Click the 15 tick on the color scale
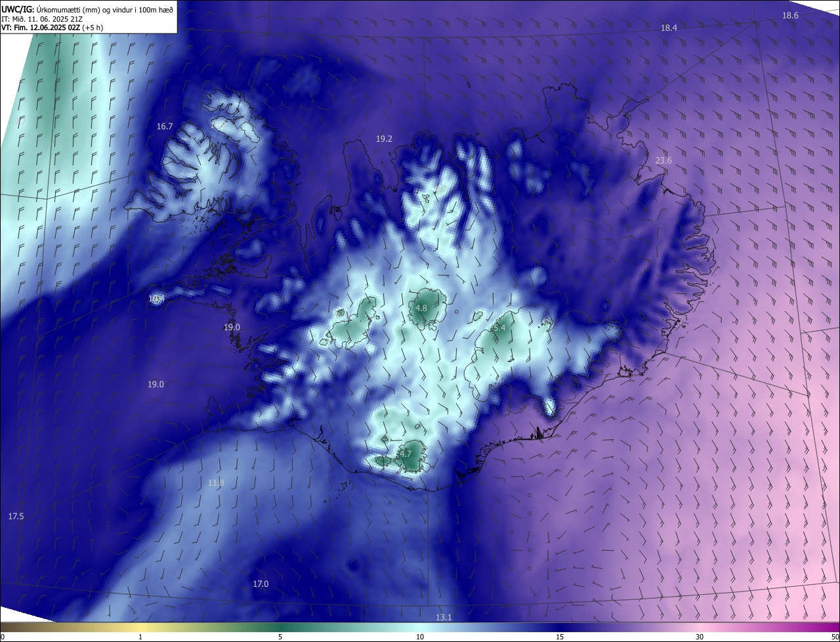The image size is (840, 642). 560,637
